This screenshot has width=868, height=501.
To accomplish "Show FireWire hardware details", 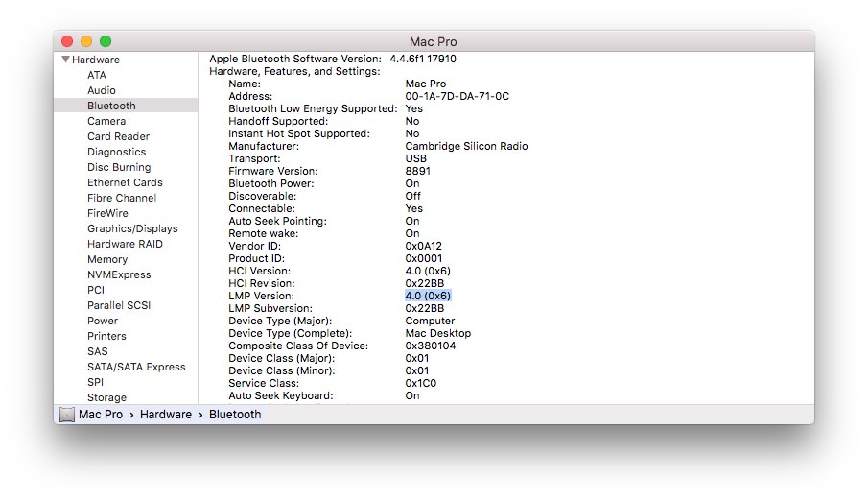I will [x=107, y=213].
